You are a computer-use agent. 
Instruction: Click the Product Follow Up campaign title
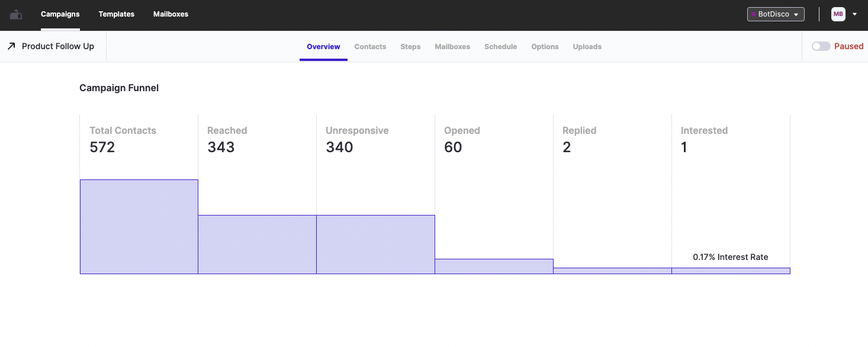point(58,46)
